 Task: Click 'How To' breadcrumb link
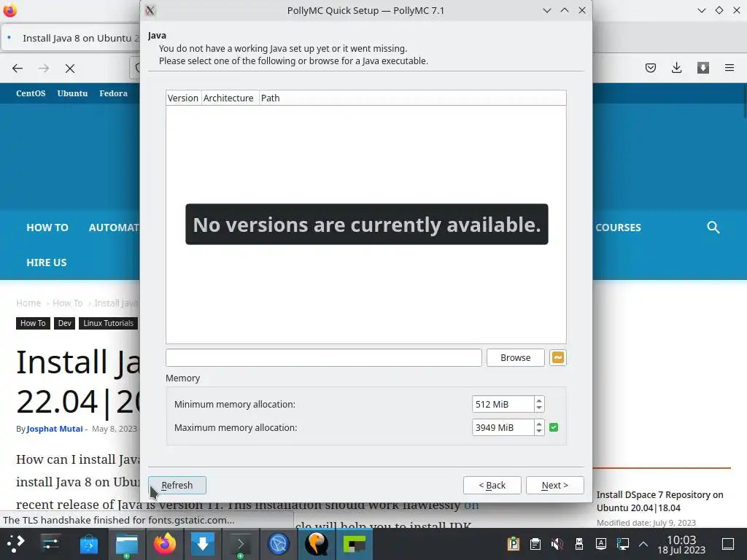pos(67,303)
